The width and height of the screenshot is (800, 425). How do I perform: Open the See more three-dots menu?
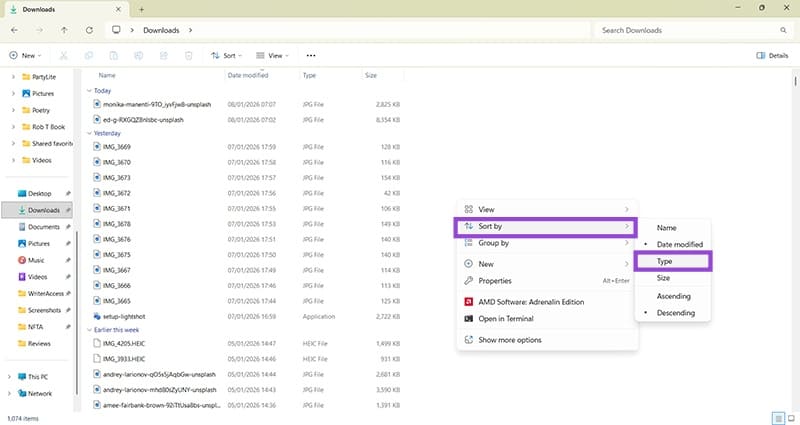311,56
